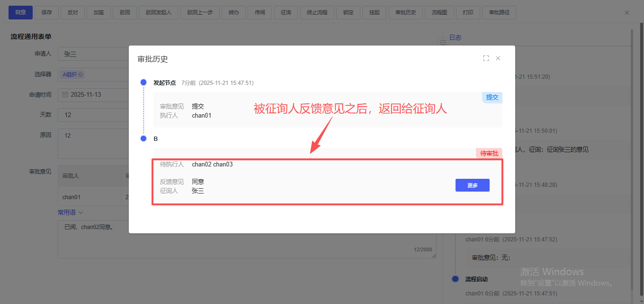
Task: Click the 流程启动 log timeline dot
Action: pyautogui.click(x=456, y=279)
